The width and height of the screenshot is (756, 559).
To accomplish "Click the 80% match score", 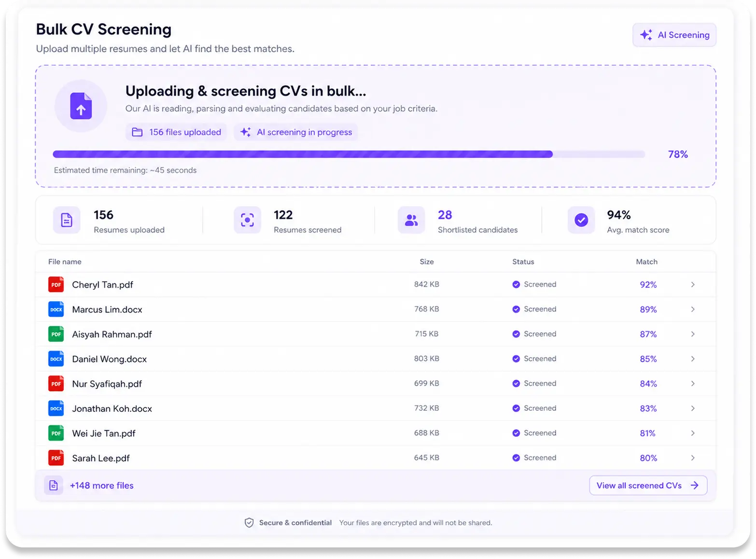I will click(x=648, y=458).
